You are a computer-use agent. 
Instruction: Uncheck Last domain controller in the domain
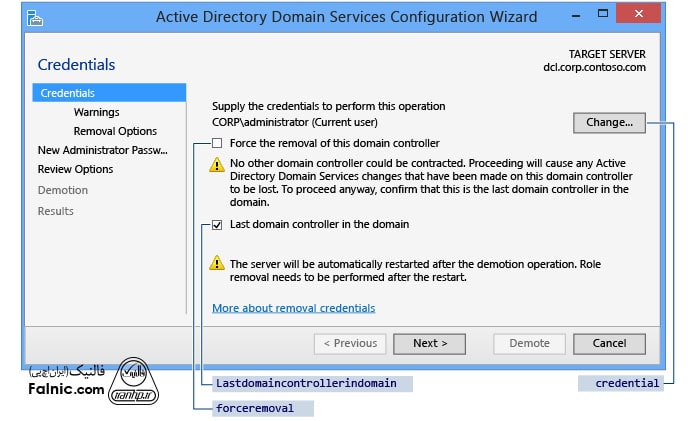pos(216,225)
